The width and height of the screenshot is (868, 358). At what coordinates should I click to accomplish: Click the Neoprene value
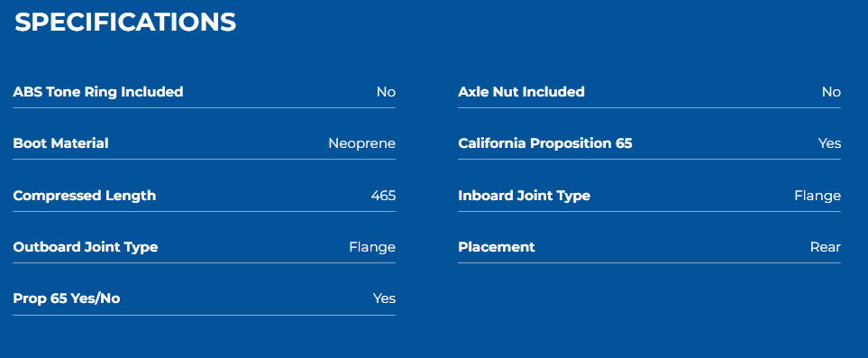click(x=362, y=143)
